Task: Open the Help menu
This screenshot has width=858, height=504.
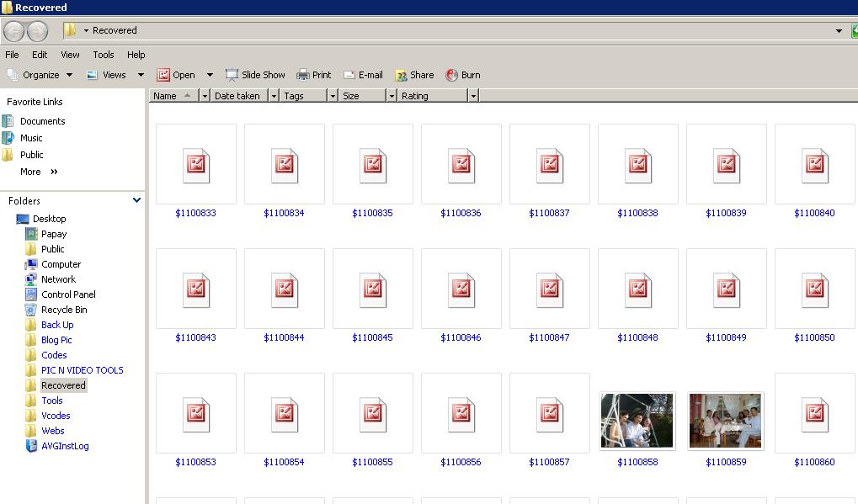Action: [136, 55]
